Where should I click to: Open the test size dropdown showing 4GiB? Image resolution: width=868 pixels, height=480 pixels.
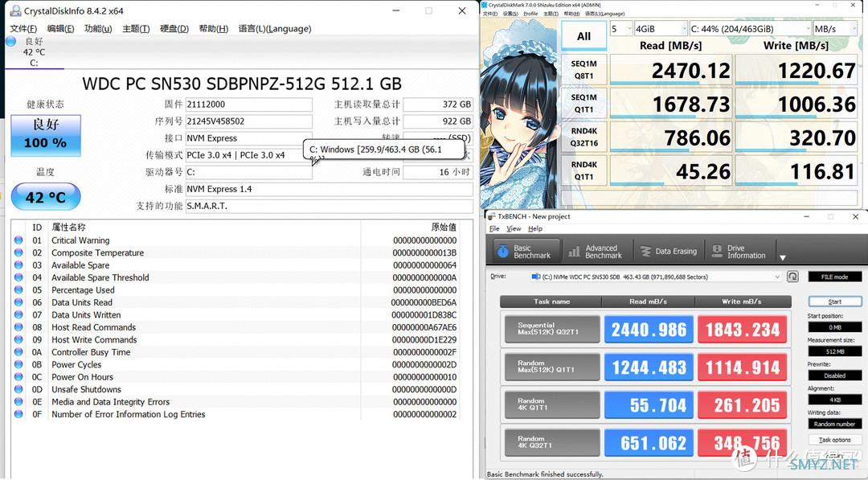(x=661, y=29)
